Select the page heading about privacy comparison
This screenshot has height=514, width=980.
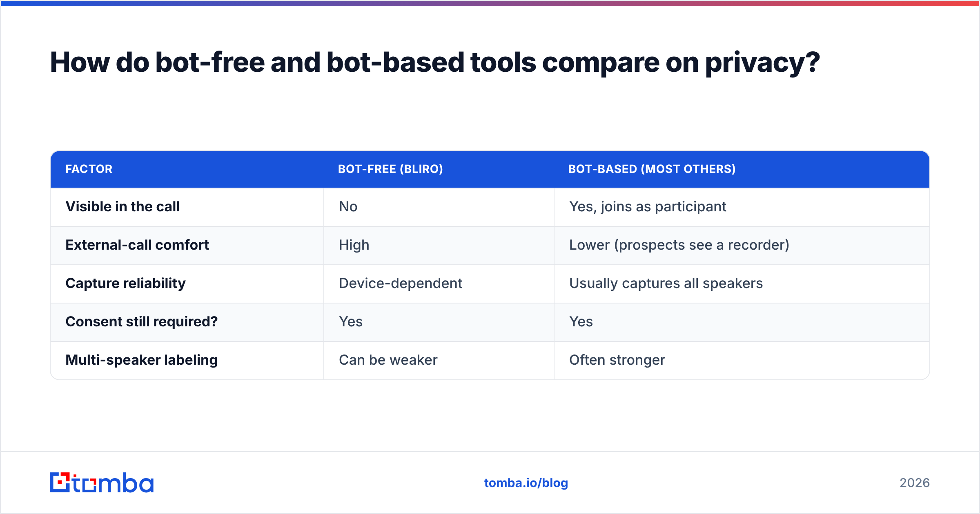tap(435, 62)
